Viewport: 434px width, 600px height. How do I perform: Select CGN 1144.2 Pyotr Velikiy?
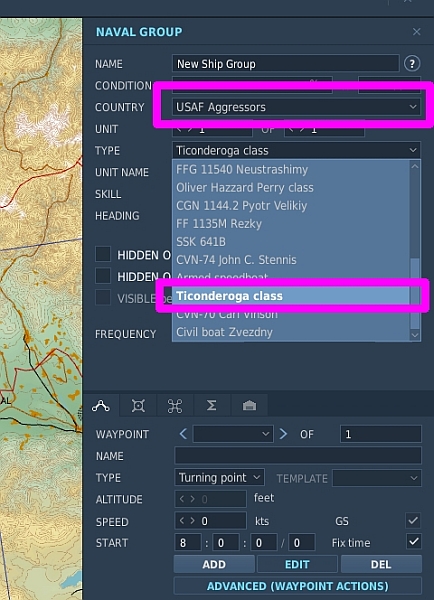tap(291, 205)
